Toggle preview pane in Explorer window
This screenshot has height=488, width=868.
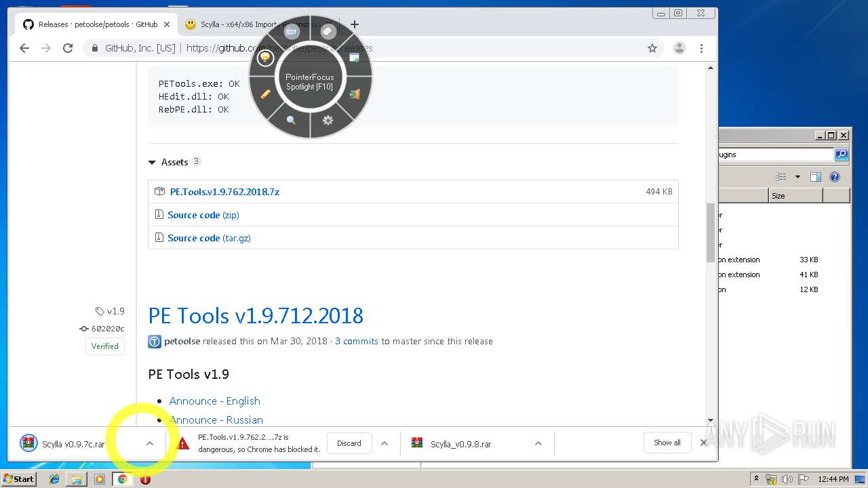(816, 177)
